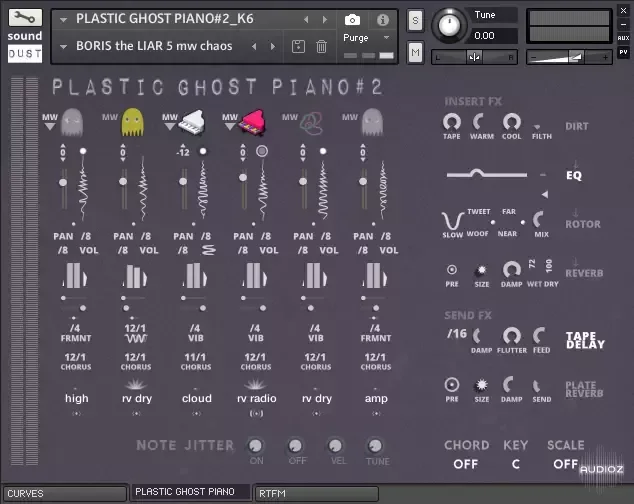Click the 'high' effect label
The width and height of the screenshot is (634, 504).
[76, 398]
